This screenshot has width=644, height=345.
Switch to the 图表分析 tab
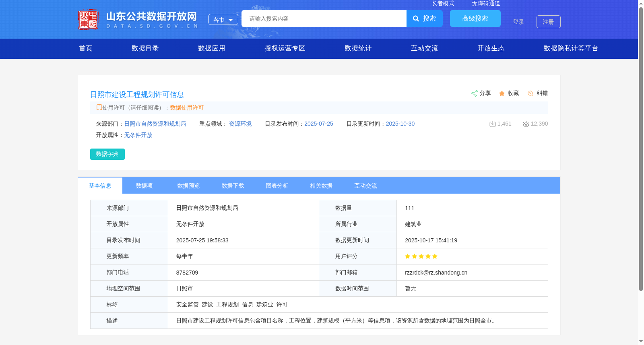tap(277, 186)
